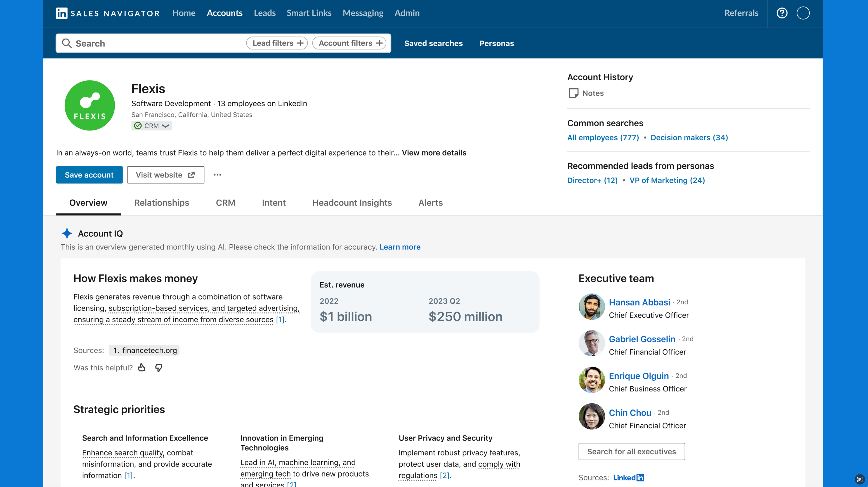This screenshot has width=868, height=487.
Task: Switch to the Headcount Insights tab
Action: (x=352, y=203)
